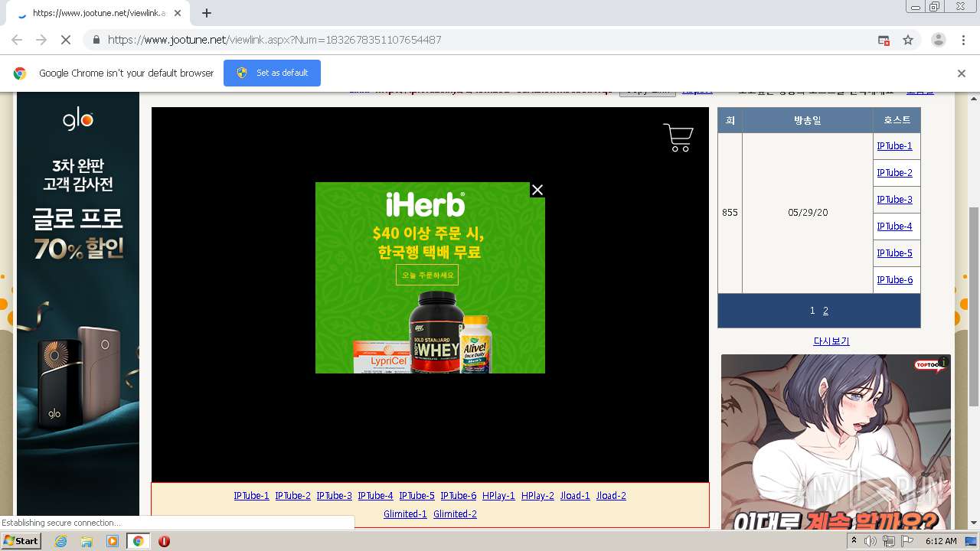Close the jootune.net tab
The image size is (980, 551).
pos(177,13)
